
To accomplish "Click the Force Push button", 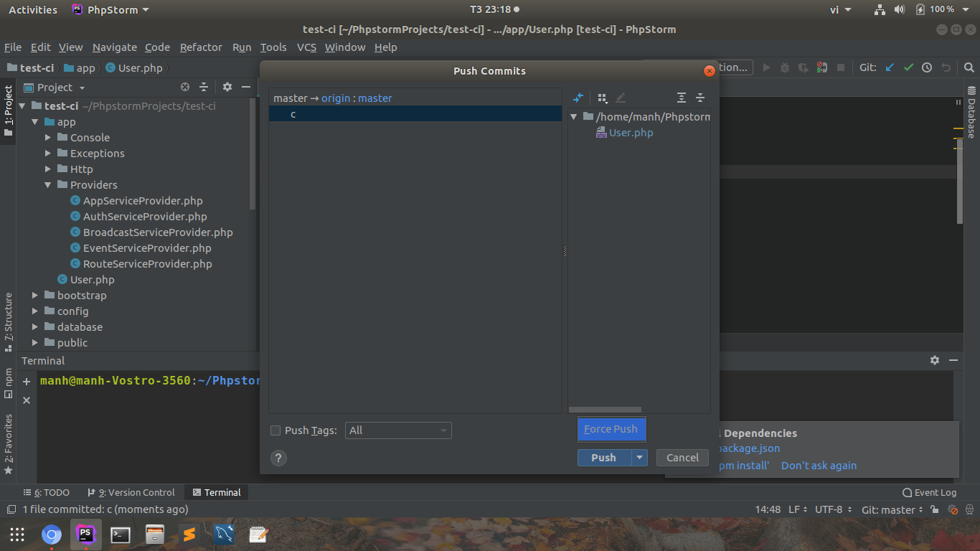I will pos(611,429).
